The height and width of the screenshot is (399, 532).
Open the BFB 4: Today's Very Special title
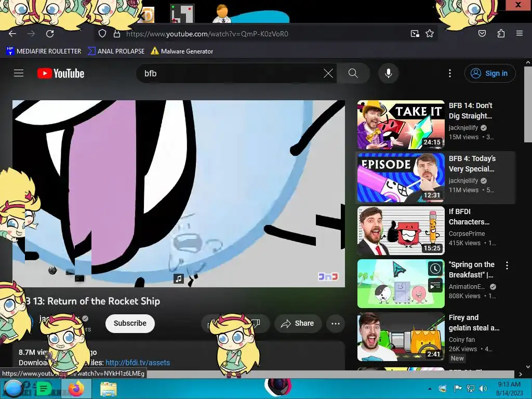pyautogui.click(x=472, y=164)
